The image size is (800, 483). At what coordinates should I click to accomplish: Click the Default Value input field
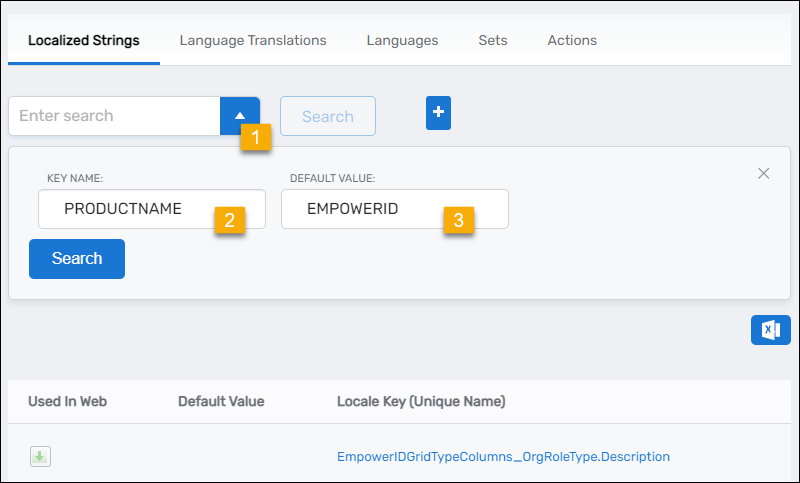395,209
